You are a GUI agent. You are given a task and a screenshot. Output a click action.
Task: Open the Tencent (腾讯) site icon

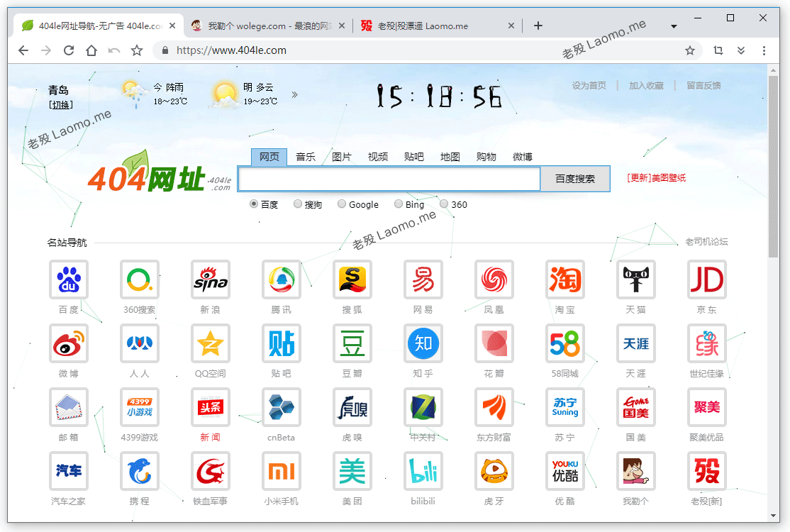coord(281,279)
